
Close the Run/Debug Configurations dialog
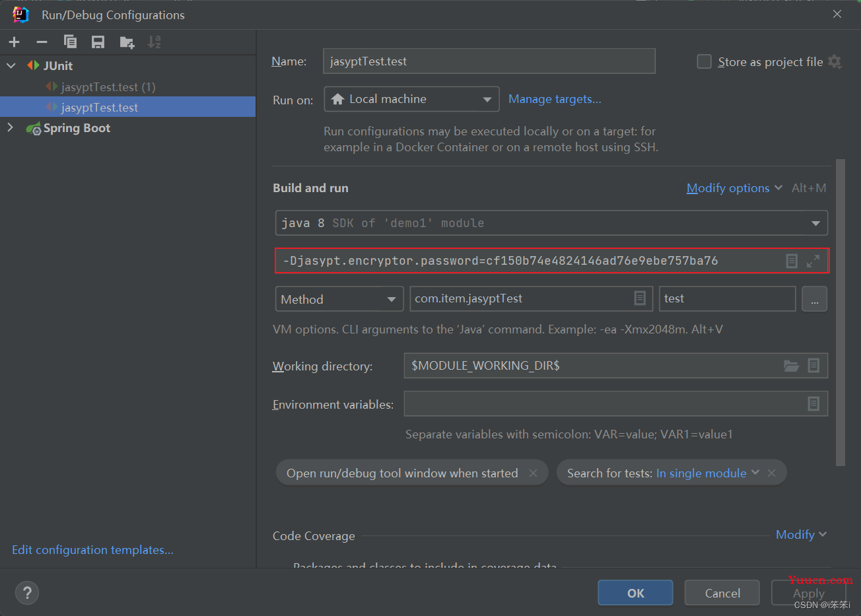coord(837,14)
